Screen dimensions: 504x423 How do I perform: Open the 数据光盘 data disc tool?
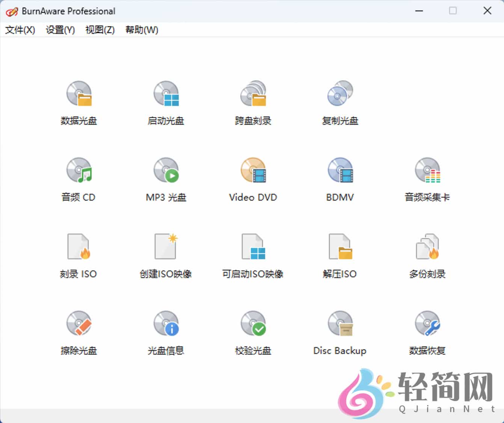tap(78, 101)
